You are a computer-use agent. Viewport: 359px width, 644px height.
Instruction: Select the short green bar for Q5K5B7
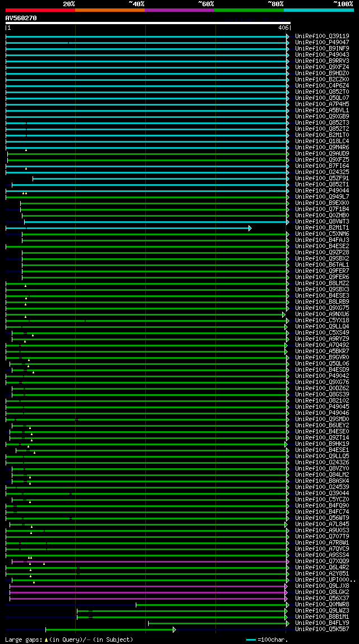[x=109, y=629]
